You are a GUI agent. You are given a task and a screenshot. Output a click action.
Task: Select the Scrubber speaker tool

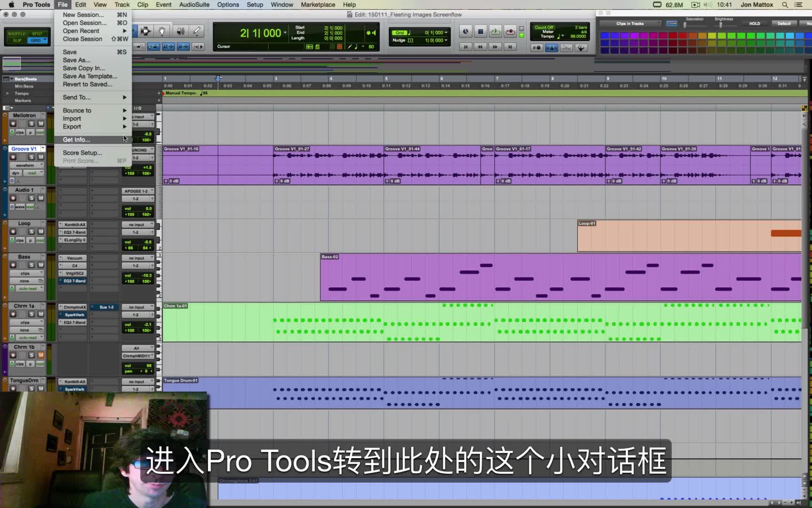(180, 32)
